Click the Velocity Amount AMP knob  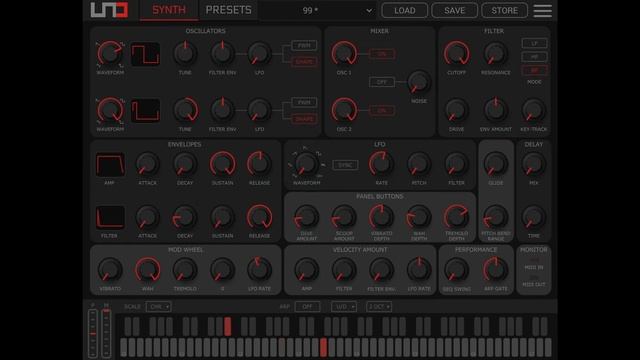(306, 269)
